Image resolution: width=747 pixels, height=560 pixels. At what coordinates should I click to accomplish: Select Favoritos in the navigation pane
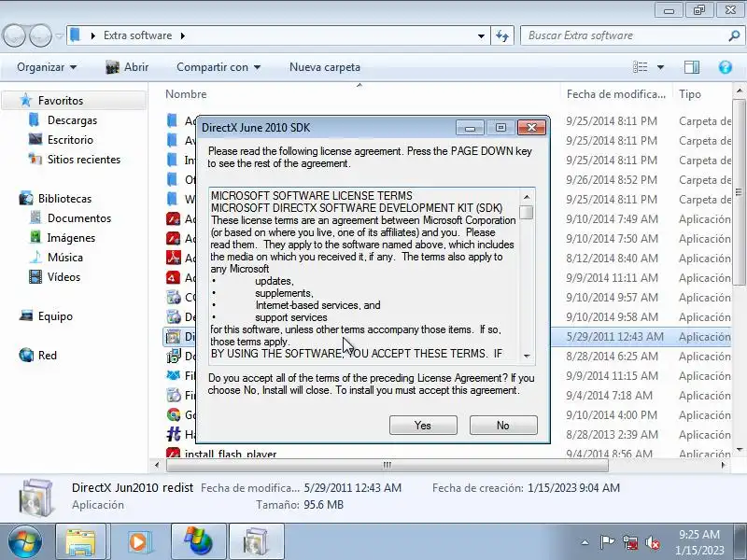tap(61, 101)
